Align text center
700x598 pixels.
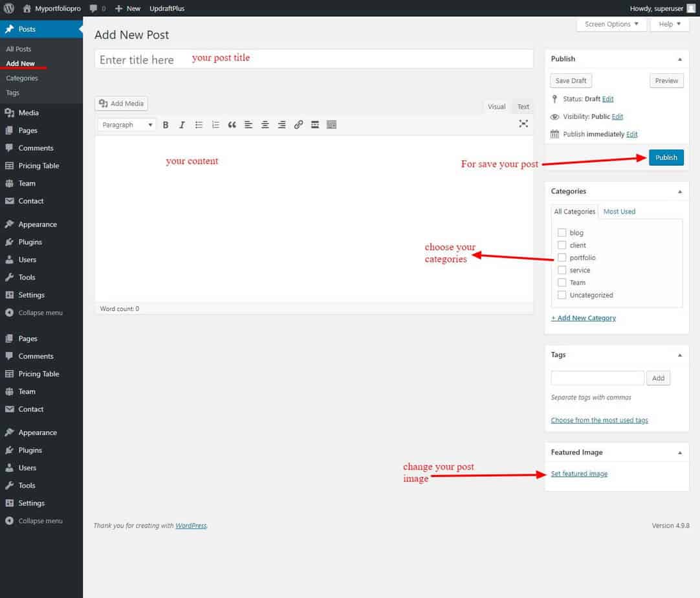[x=265, y=125]
